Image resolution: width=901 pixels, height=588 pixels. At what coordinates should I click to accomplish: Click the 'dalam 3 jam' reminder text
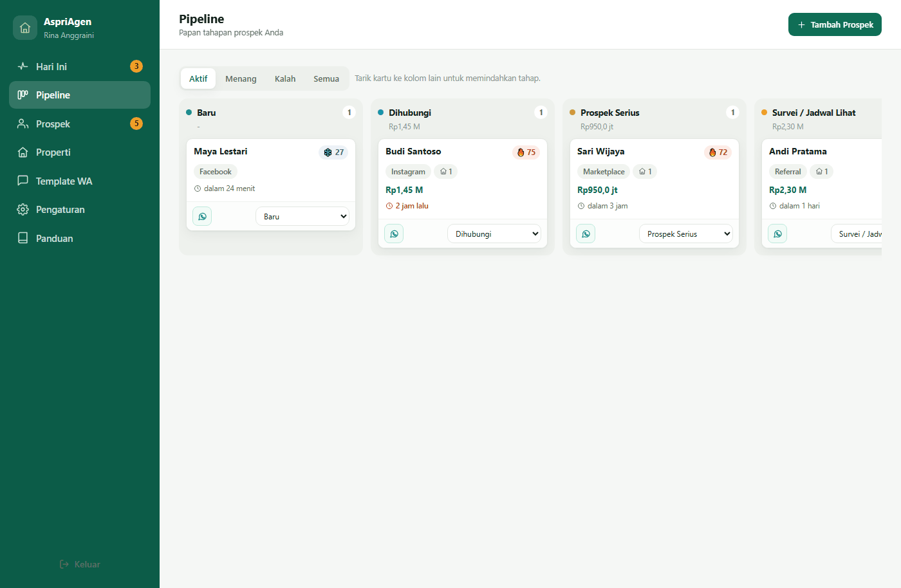click(x=603, y=206)
